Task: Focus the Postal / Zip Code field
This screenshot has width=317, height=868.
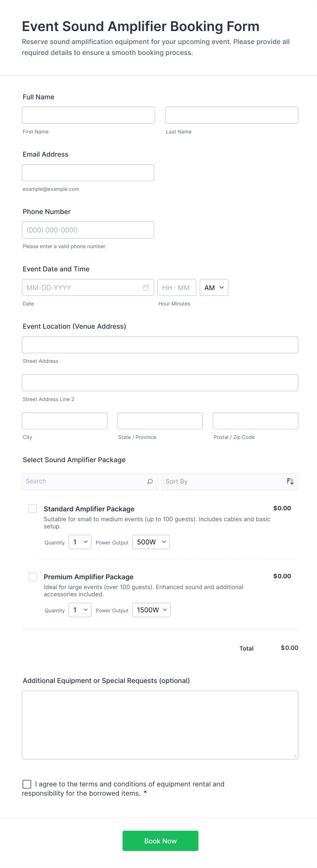Action: (x=255, y=421)
